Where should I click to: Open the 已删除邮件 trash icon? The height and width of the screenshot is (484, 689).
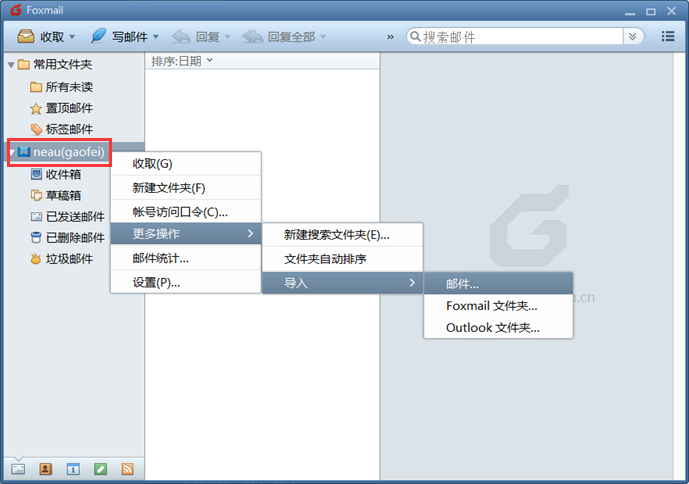coord(36,237)
